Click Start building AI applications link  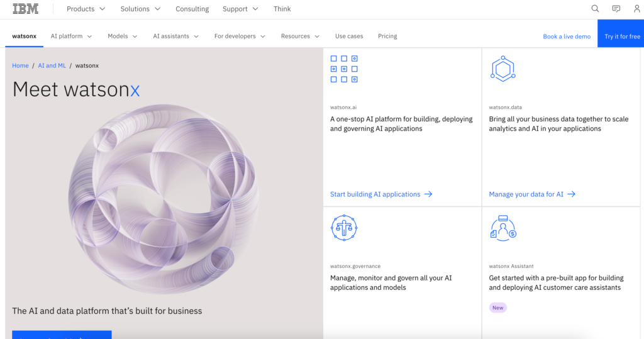375,194
